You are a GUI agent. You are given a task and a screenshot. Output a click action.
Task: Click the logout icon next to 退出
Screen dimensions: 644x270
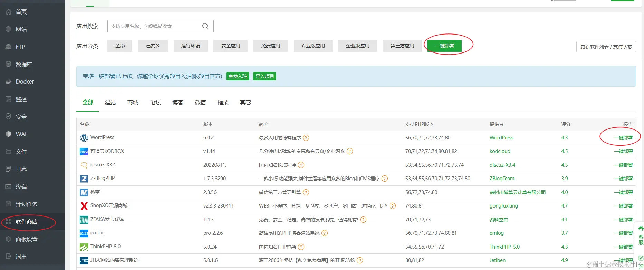point(9,257)
